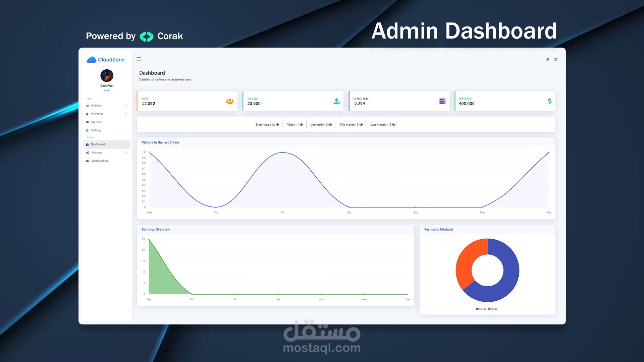Open the My Plan sidebar link
The height and width of the screenshot is (362, 644).
[x=96, y=122]
